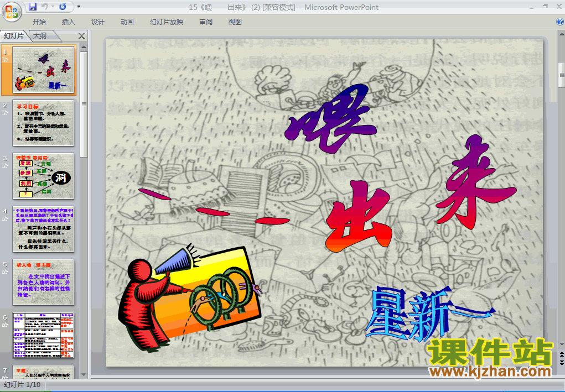Image resolution: width=565 pixels, height=392 pixels.
Task: Click the main slide area scrollbar thumb
Action: point(561,75)
